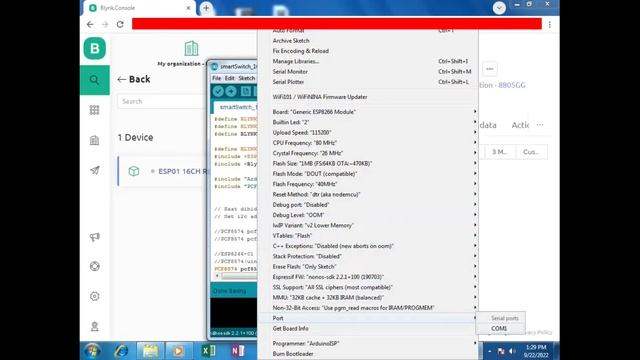This screenshot has width=640, height=360.
Task: Click the three-dot button near device title
Action: (x=490, y=69)
